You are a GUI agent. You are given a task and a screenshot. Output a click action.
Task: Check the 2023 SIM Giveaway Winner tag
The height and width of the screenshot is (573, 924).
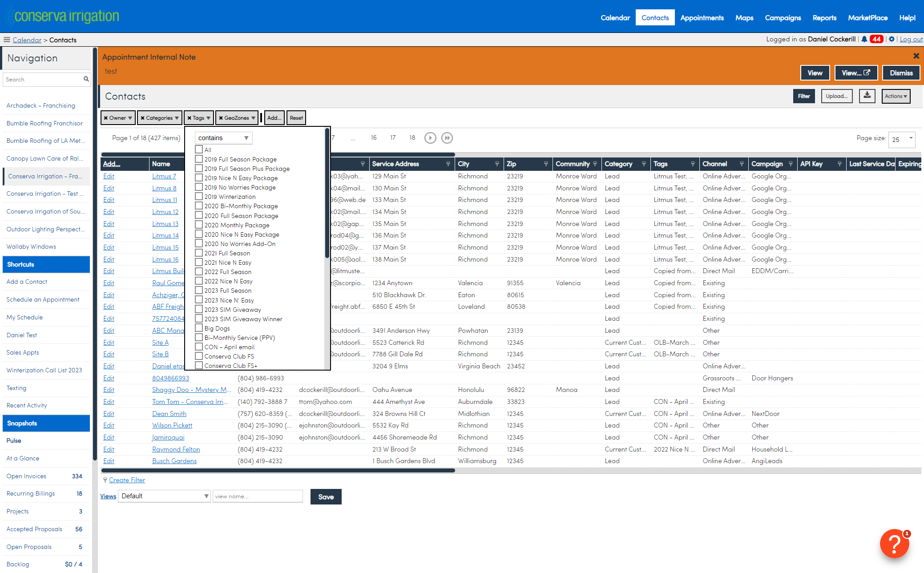coord(199,319)
